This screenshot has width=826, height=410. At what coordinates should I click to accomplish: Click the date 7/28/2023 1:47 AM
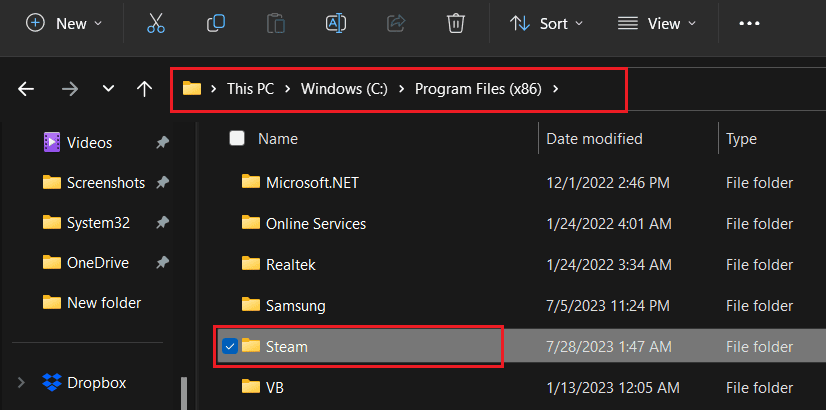[x=608, y=347]
